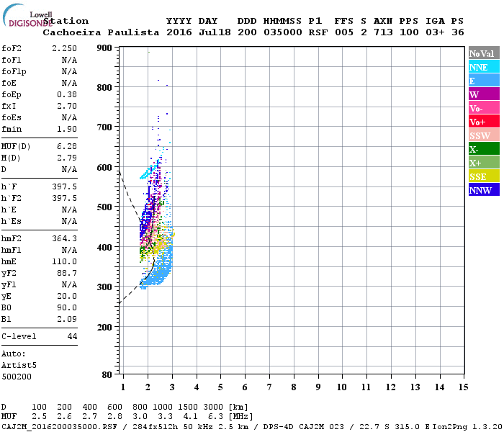The height and width of the screenshot is (432, 504).
Task: Click the dark blue NNW echo cluster near 450 km
Action: [x=145, y=221]
